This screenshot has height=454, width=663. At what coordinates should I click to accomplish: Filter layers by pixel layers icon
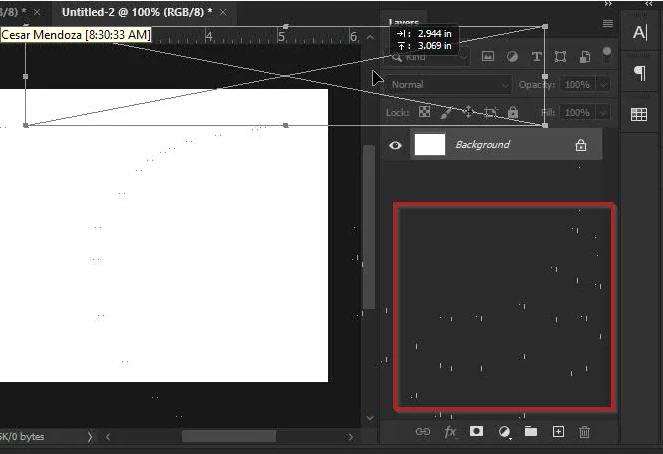click(488, 56)
